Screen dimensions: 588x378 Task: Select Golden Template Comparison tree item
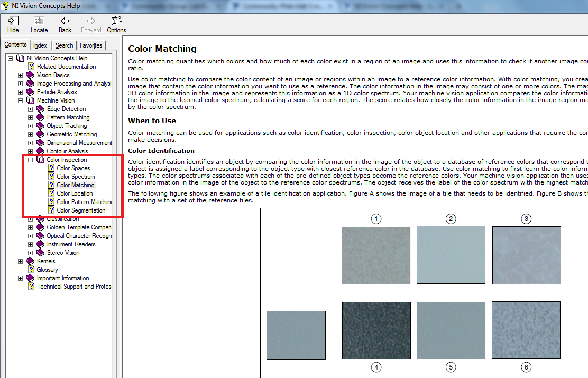pos(79,227)
